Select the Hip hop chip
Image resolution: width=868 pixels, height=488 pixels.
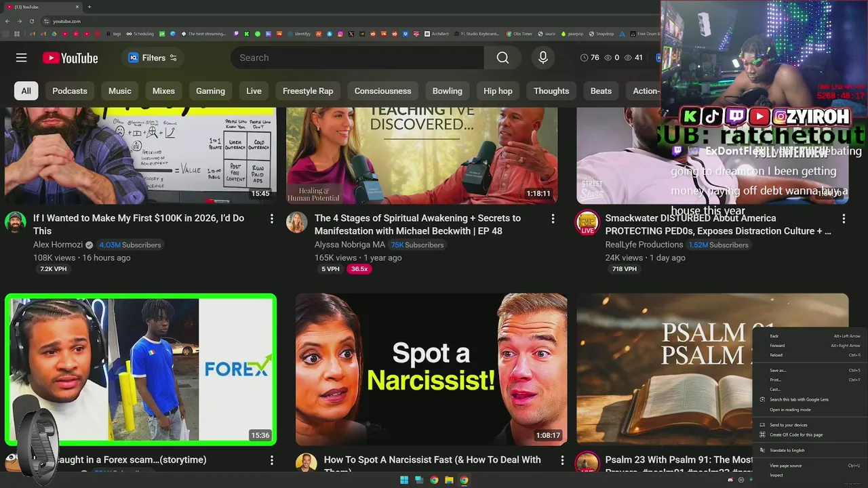[x=498, y=91]
